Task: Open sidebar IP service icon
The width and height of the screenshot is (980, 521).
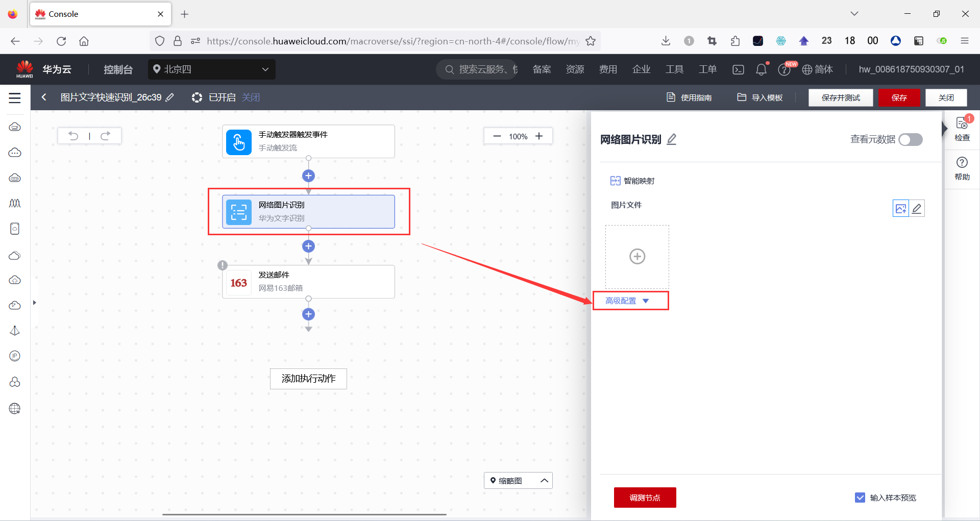Action: pyautogui.click(x=15, y=356)
